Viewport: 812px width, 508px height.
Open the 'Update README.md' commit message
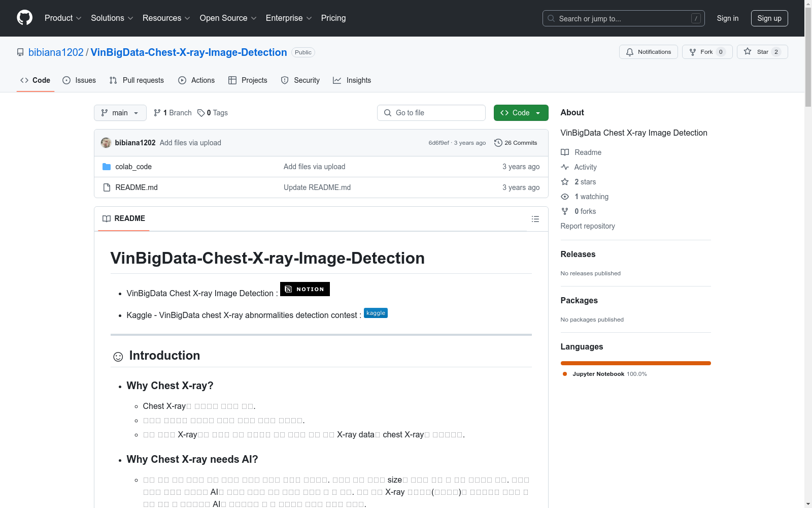[317, 187]
